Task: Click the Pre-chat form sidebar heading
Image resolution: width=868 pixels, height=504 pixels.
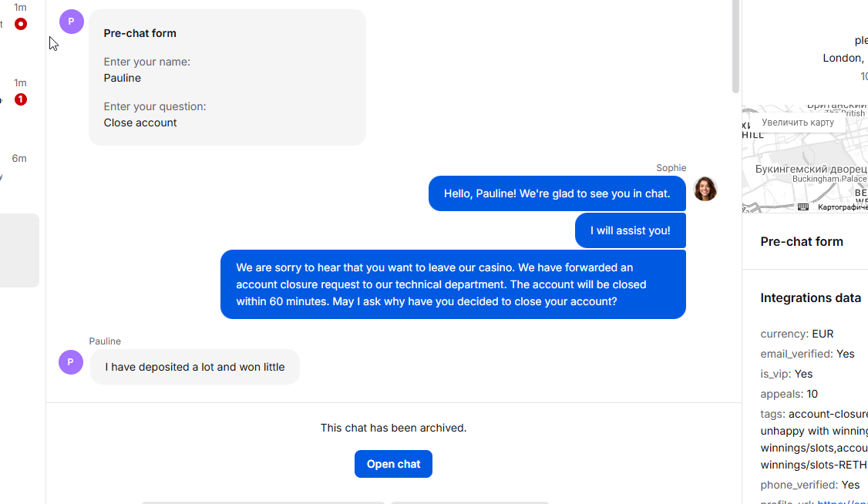Action: [x=802, y=241]
